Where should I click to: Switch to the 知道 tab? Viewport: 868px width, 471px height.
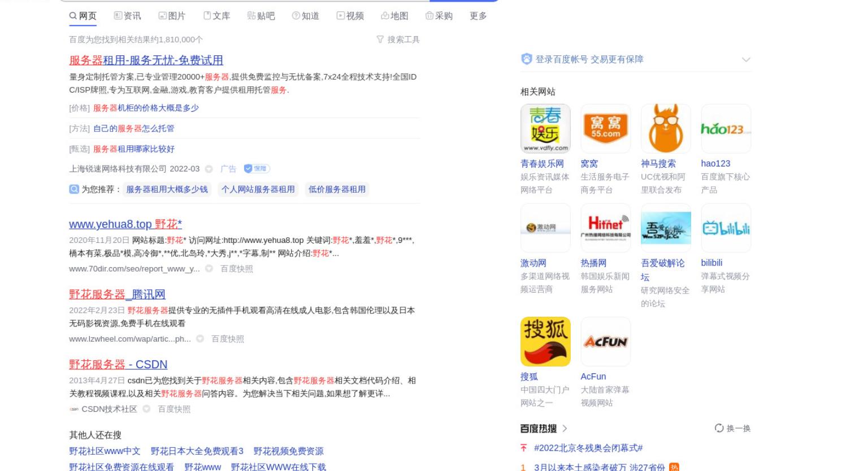tap(306, 16)
